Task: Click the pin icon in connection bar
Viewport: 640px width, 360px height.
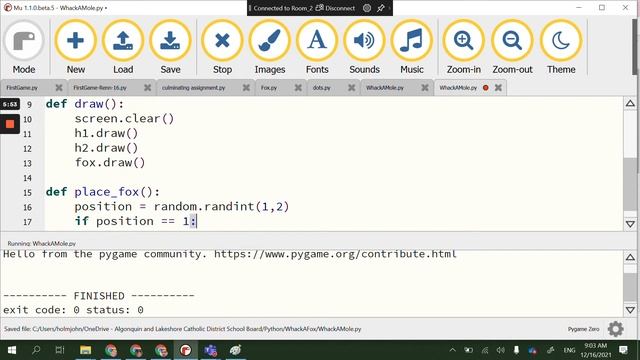Action: (381, 8)
